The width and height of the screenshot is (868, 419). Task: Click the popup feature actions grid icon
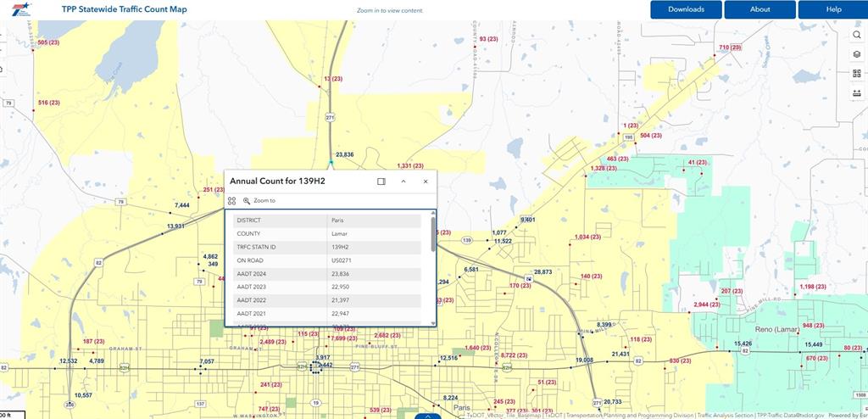coord(231,201)
